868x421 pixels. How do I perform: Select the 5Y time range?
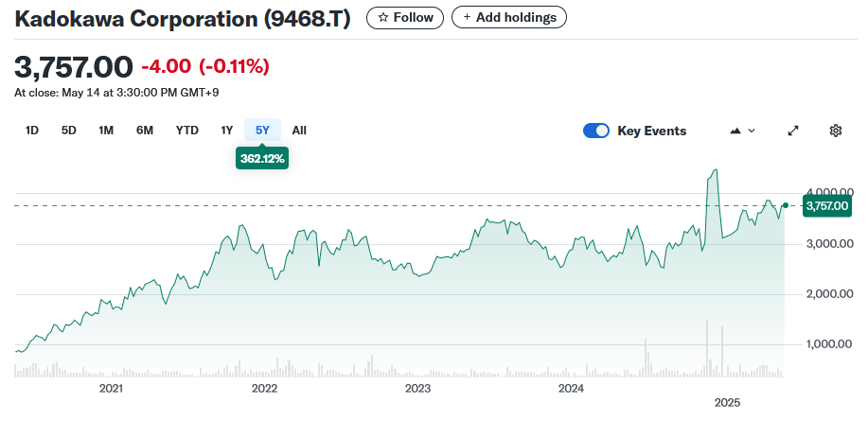(262, 131)
